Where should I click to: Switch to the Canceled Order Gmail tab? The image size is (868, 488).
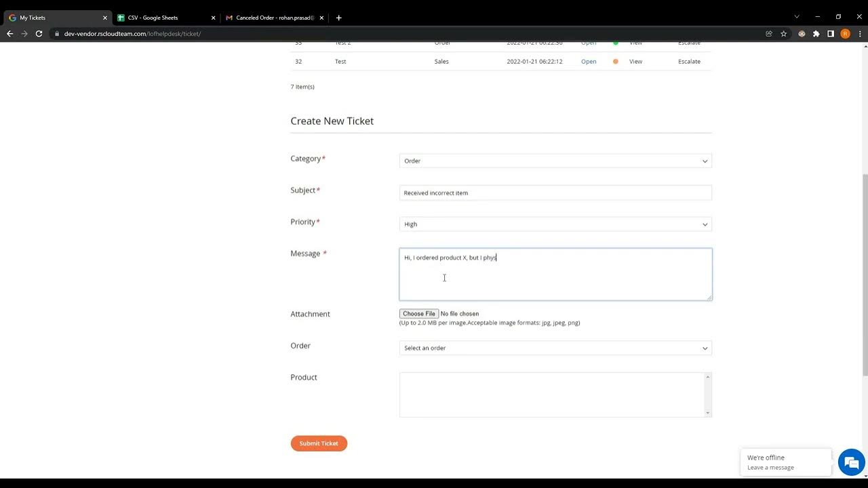(274, 18)
